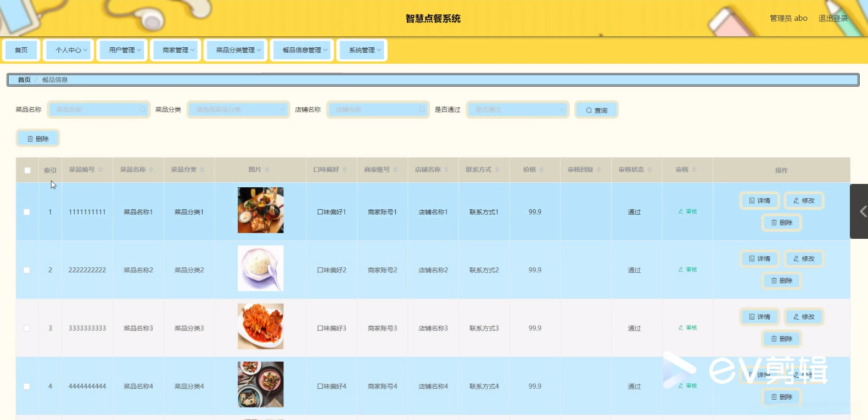Screen dimensions: 868x420
Task: Click the 联系方式4 cell
Action: (x=484, y=387)
